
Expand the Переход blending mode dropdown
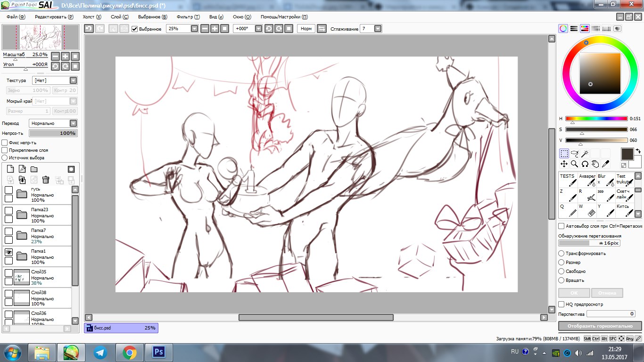click(73, 123)
